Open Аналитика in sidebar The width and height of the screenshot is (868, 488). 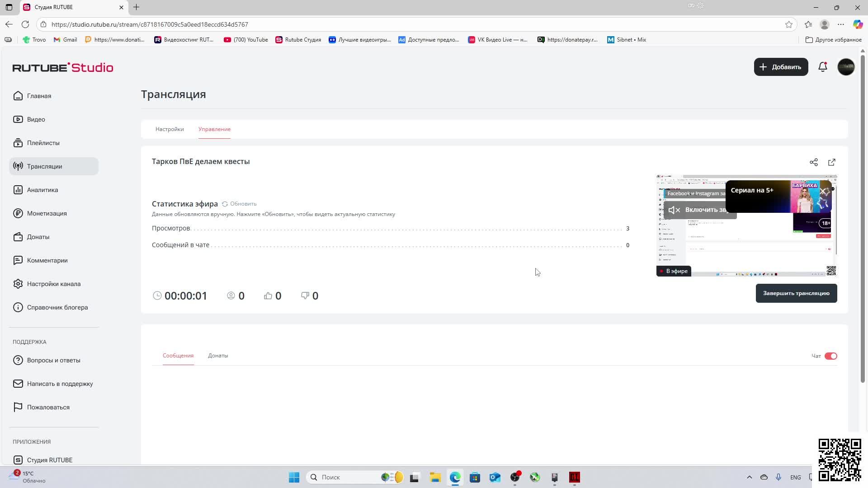click(42, 190)
